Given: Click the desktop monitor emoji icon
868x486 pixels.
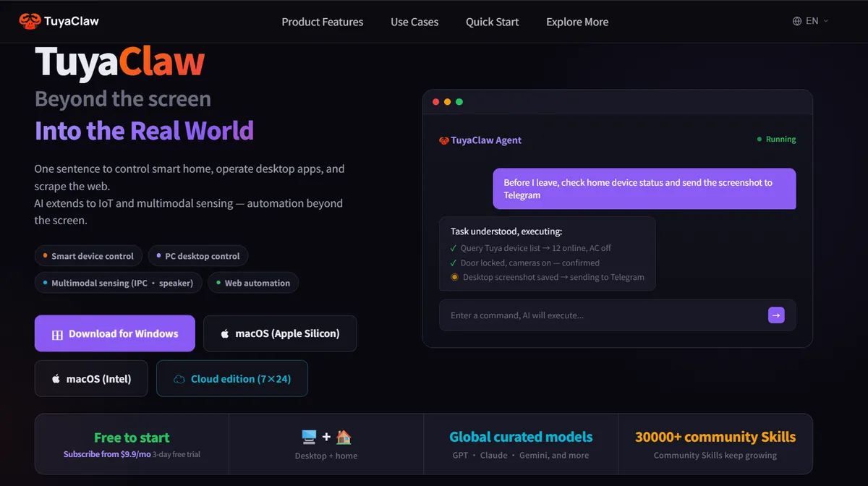Looking at the screenshot, I should [310, 437].
